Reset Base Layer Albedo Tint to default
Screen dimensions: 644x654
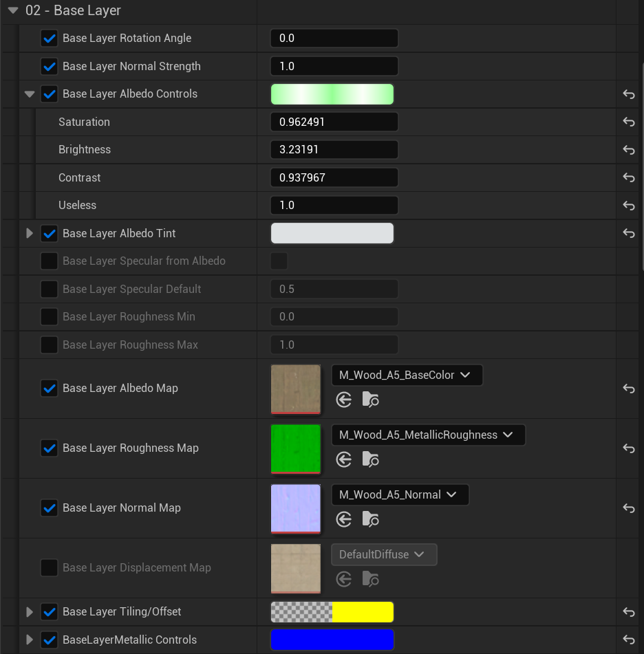pos(628,233)
